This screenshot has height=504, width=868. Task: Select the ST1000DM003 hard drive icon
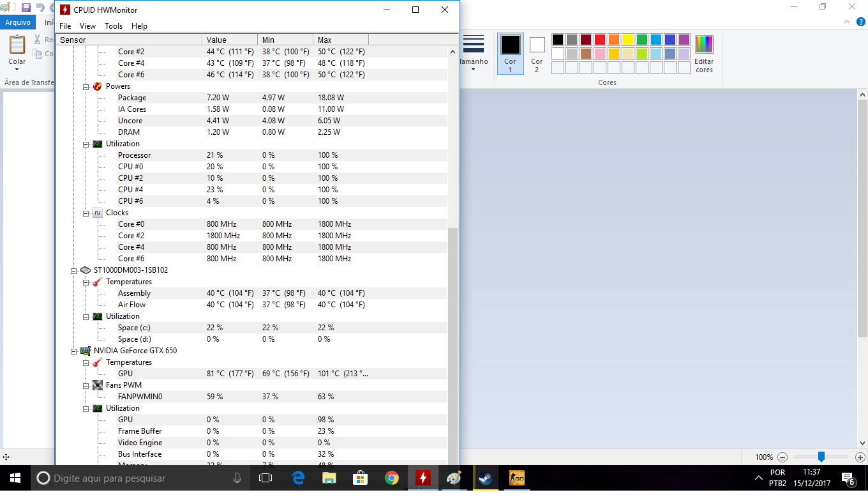click(86, 270)
